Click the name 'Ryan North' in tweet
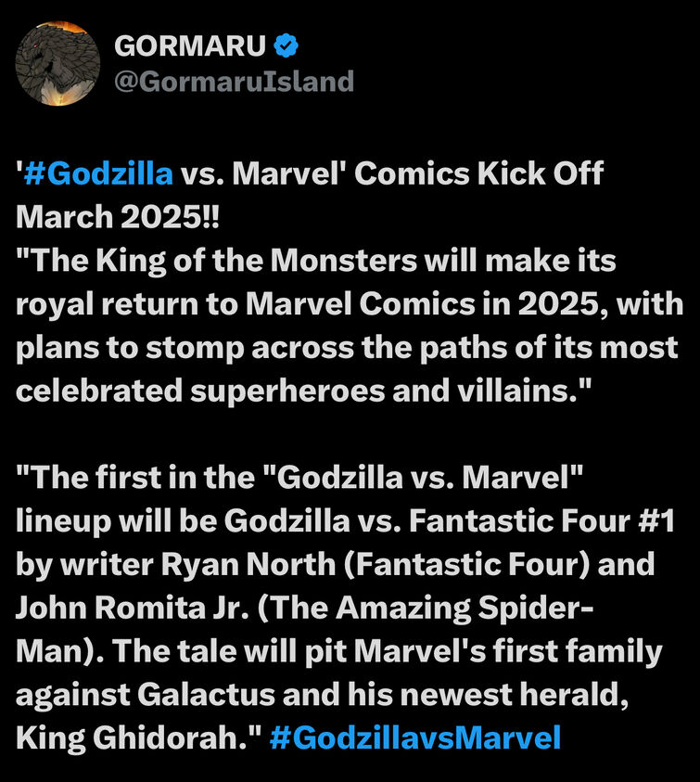The image size is (700, 782). (x=248, y=564)
